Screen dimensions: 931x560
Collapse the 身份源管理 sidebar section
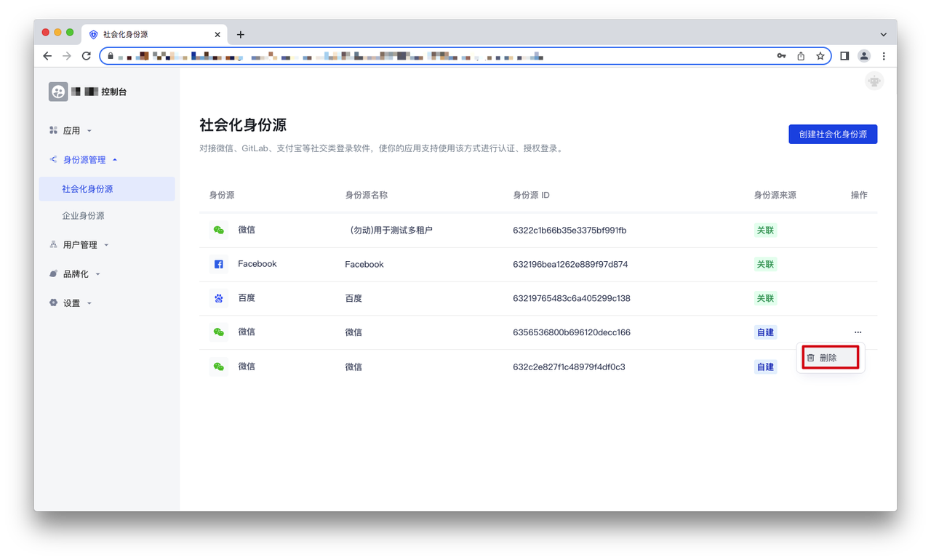pos(84,160)
